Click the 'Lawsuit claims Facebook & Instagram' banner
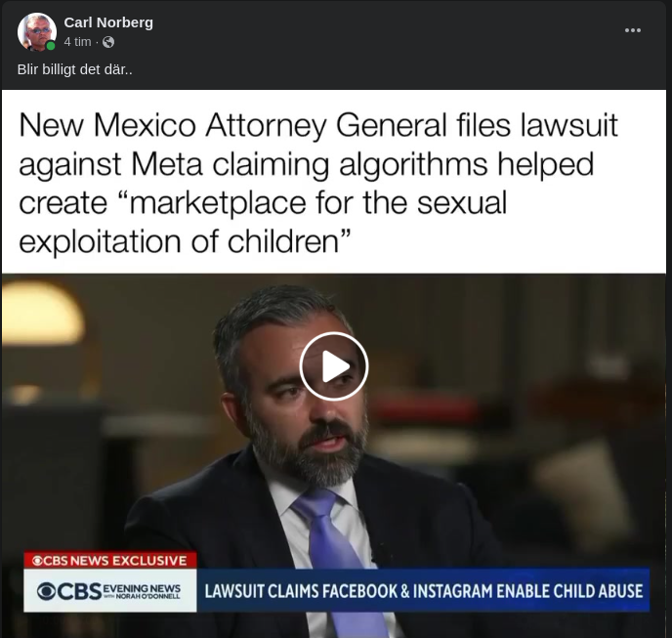Image resolution: width=672 pixels, height=638 pixels. [424, 591]
